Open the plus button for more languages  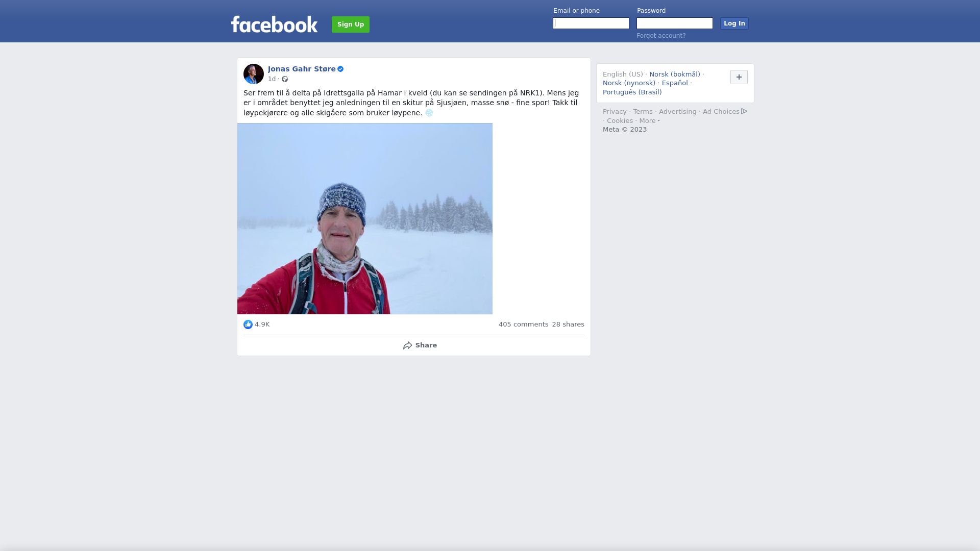click(x=739, y=77)
